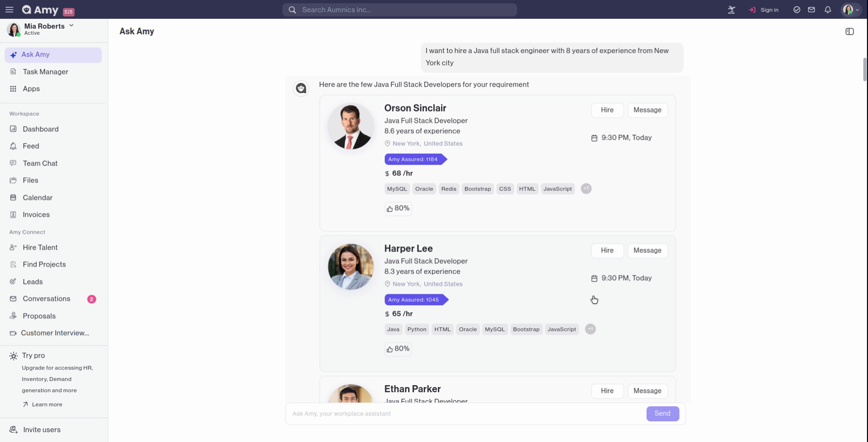Open the hamburger menu in top bar
Image resolution: width=868 pixels, height=442 pixels.
(x=9, y=9)
